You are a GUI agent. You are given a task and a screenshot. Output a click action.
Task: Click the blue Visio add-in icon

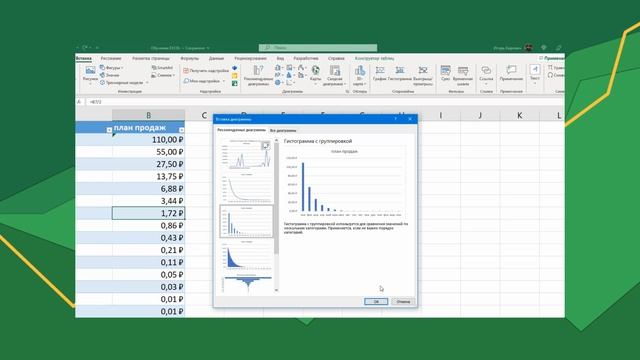[235, 68]
